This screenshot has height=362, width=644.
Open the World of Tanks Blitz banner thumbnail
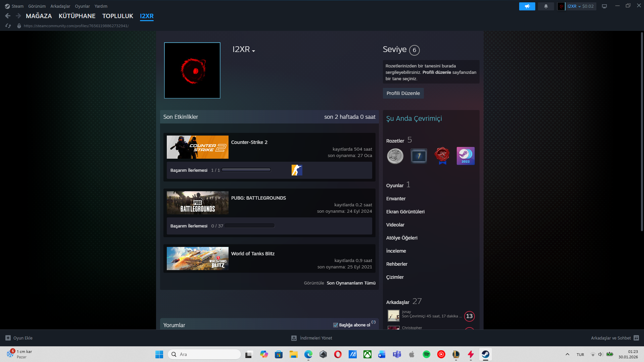[198, 259]
